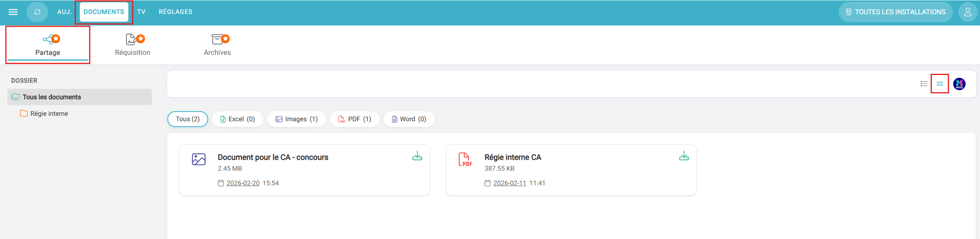
Task: Switch to list view layout
Action: click(x=924, y=84)
